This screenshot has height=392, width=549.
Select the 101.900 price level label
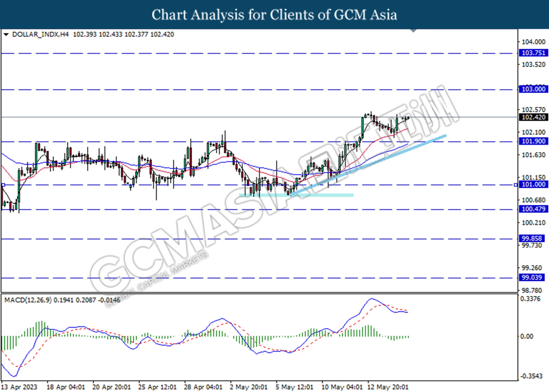click(533, 141)
